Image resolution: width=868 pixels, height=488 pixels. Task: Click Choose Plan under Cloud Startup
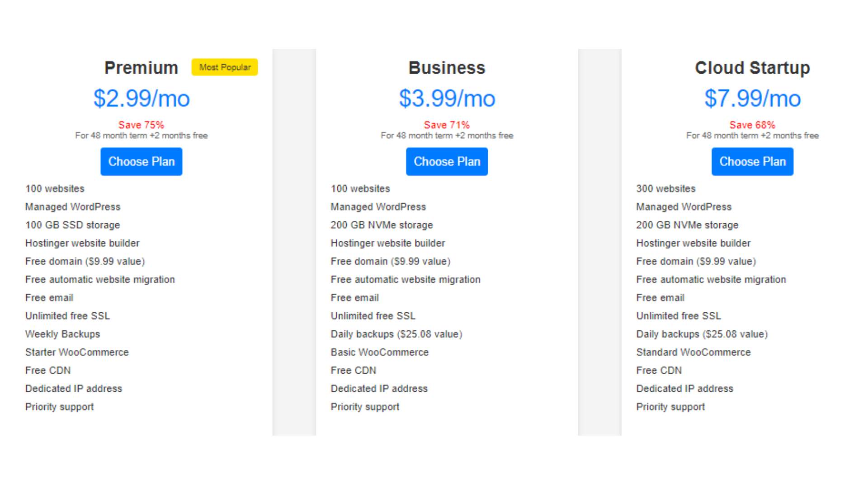click(752, 161)
